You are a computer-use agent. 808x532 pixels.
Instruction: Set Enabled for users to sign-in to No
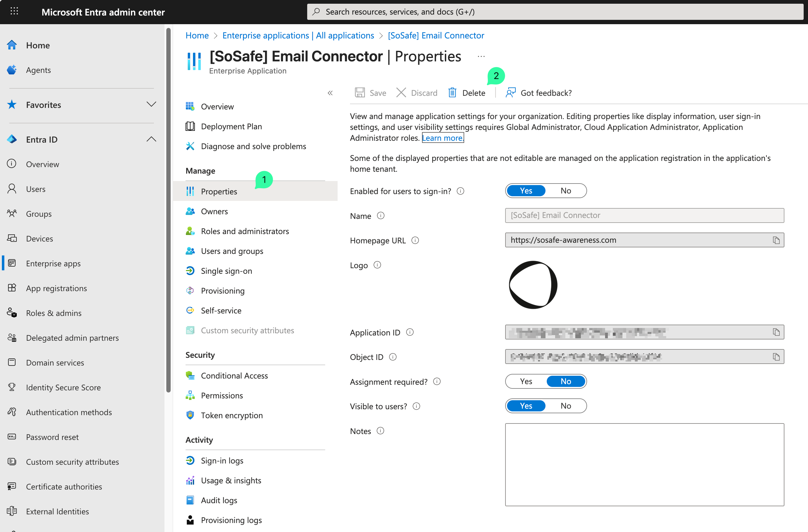click(566, 191)
